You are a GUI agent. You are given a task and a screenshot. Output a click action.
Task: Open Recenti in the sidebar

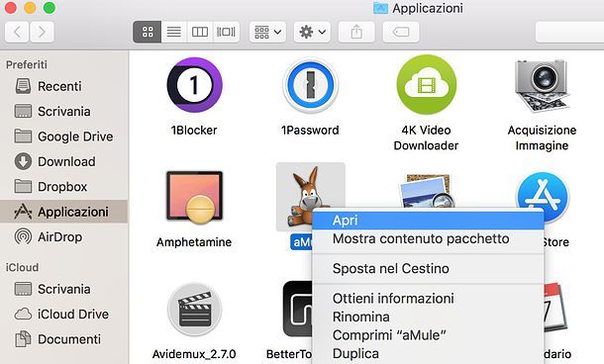click(x=64, y=86)
